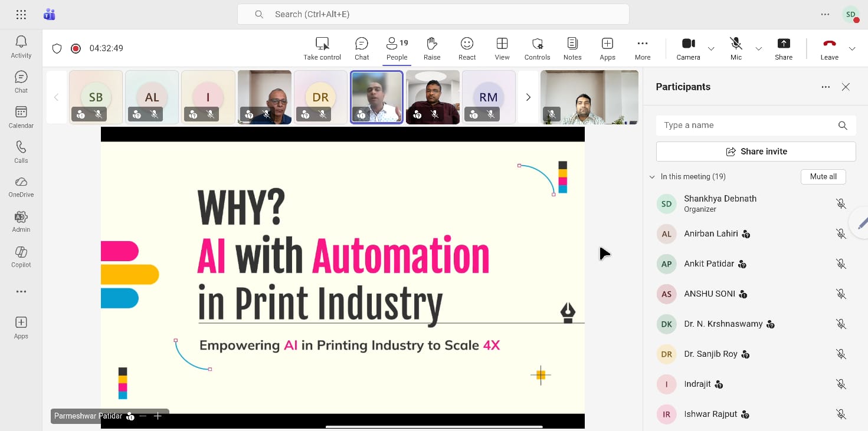Click the zoom in plus control on shared content

coord(158,416)
